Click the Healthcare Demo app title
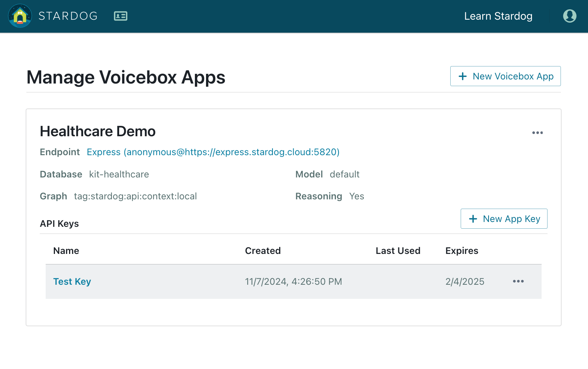The width and height of the screenshot is (588, 369). click(x=98, y=131)
